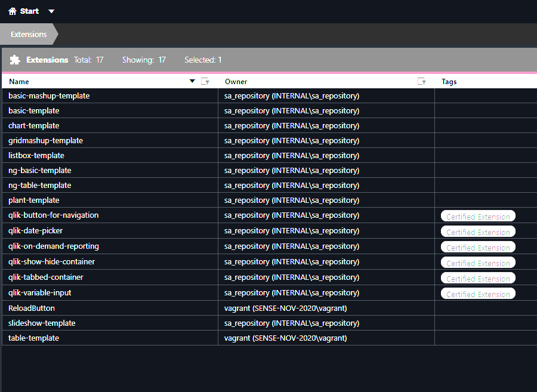Click Certified Extension tag for qlik-on-demand-reporting
Viewport: 537px width, 392px height.
point(478,247)
